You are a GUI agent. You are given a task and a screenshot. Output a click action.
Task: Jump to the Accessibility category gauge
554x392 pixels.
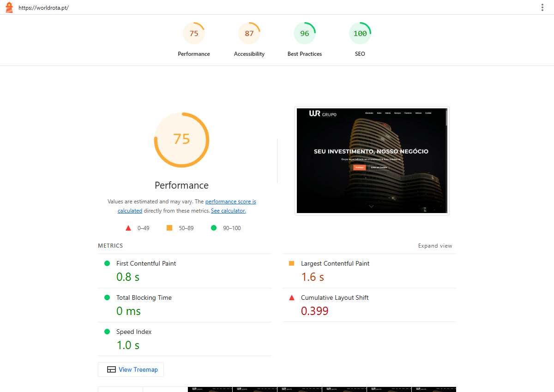click(x=249, y=40)
